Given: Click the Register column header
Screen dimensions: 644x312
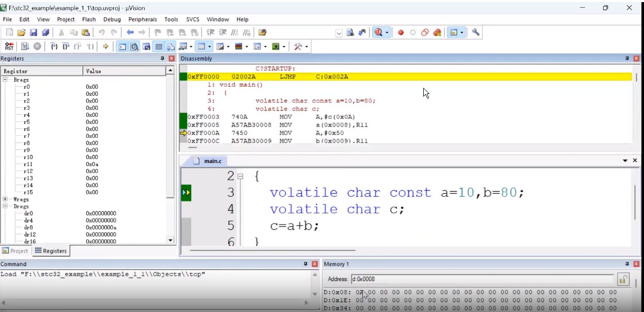Looking at the screenshot, I should 41,71.
